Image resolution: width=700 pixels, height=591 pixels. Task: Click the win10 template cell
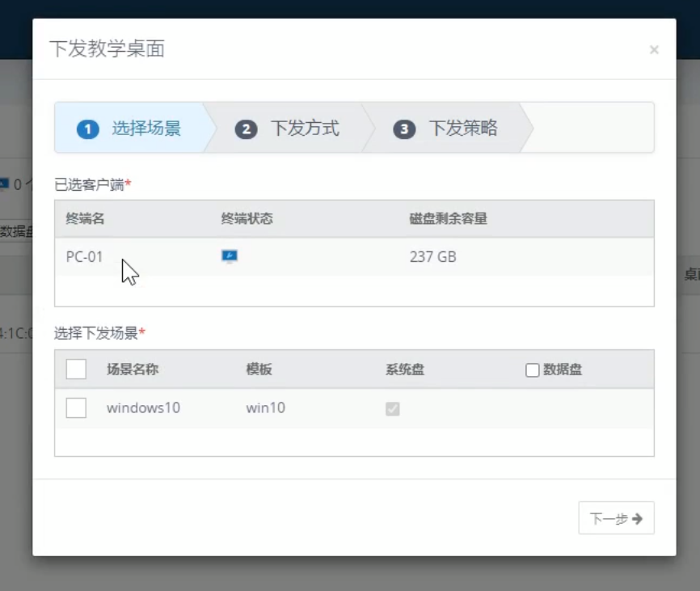tap(265, 408)
